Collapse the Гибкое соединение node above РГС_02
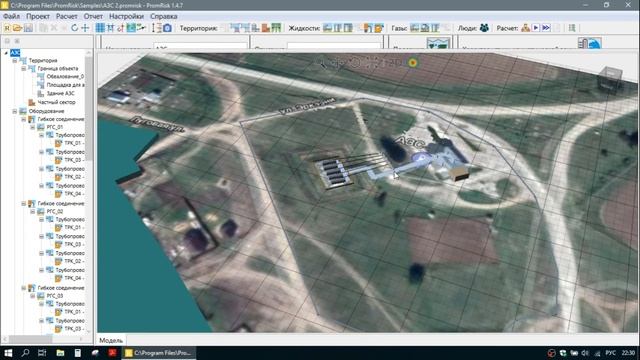 tap(24, 203)
